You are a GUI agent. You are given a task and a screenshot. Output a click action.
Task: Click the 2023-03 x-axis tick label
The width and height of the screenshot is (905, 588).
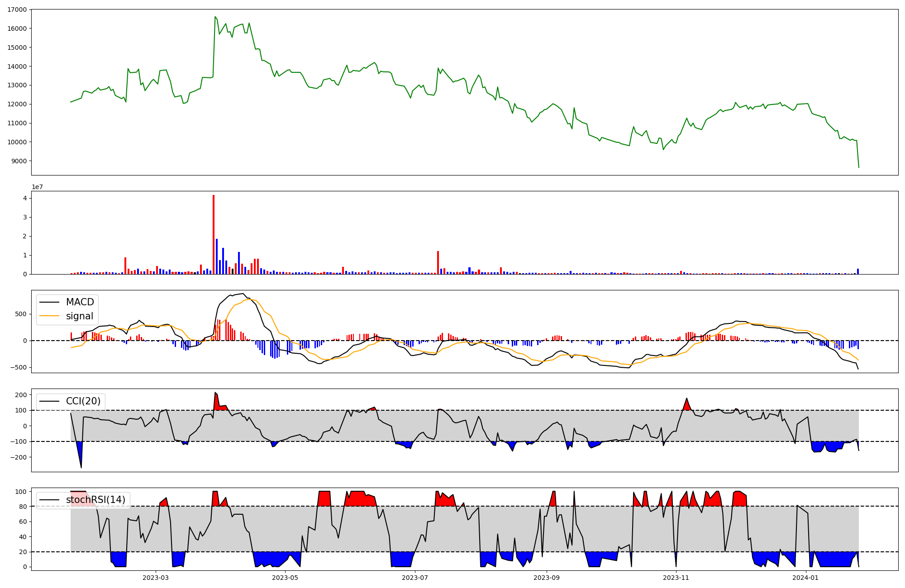(155, 578)
